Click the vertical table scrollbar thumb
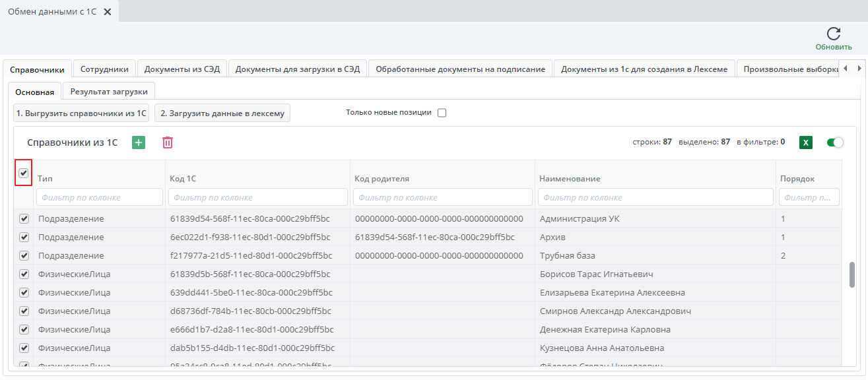 (852, 274)
